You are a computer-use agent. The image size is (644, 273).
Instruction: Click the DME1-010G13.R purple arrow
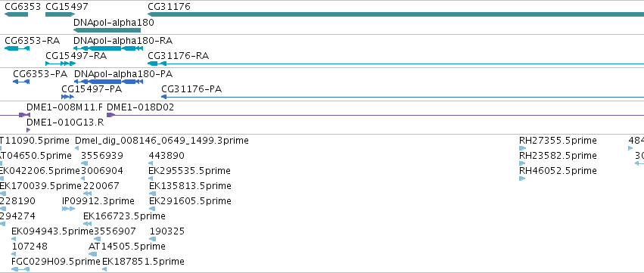[28, 130]
